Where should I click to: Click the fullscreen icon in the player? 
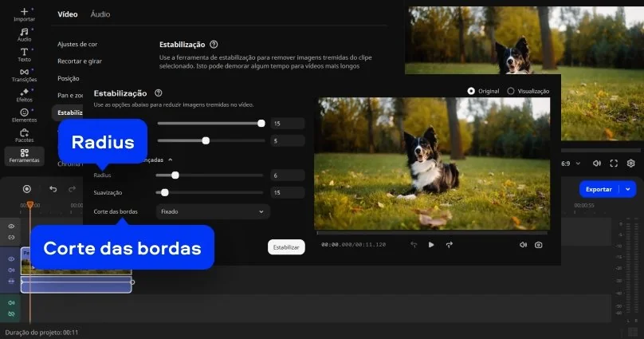point(614,163)
